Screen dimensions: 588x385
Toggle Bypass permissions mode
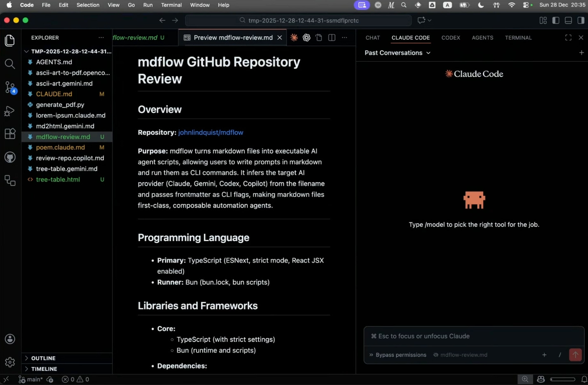point(397,355)
